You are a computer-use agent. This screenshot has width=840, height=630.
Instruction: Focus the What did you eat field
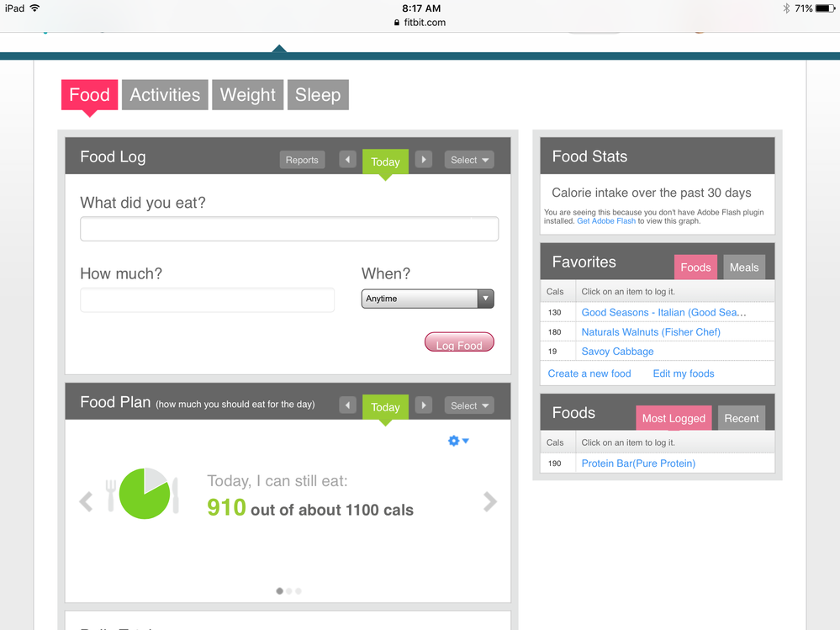tap(289, 229)
